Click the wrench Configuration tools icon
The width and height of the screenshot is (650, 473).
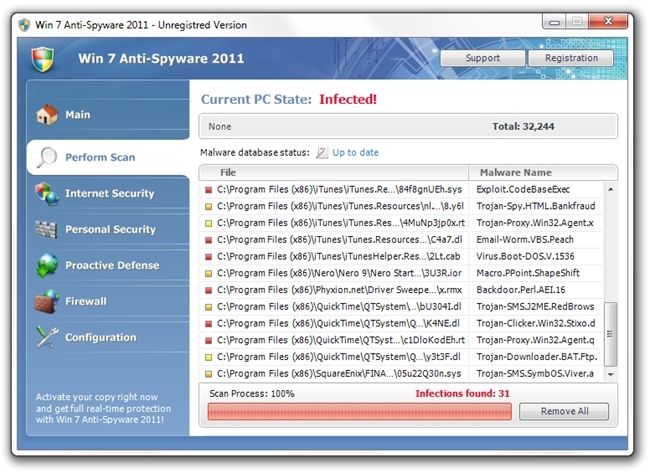[47, 337]
